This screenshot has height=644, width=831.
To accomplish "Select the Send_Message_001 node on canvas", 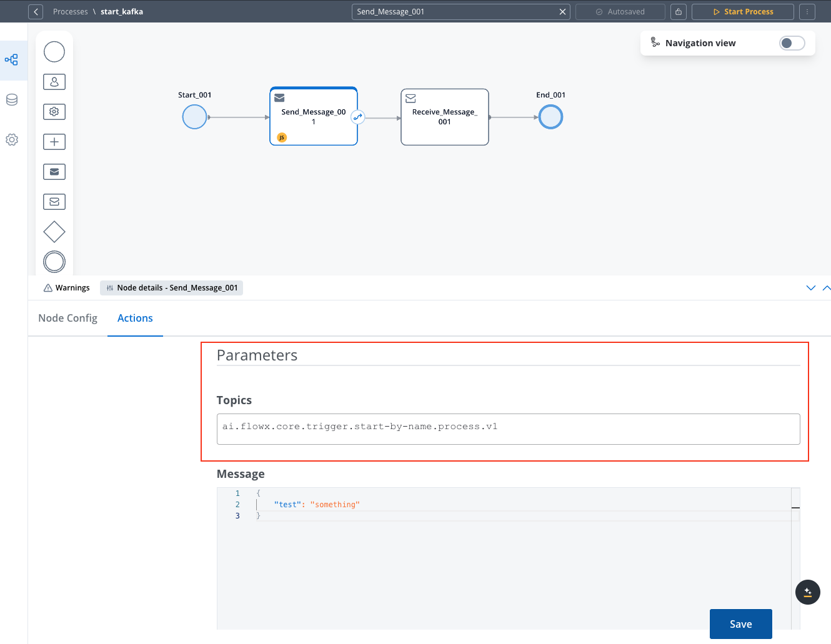I will [314, 117].
